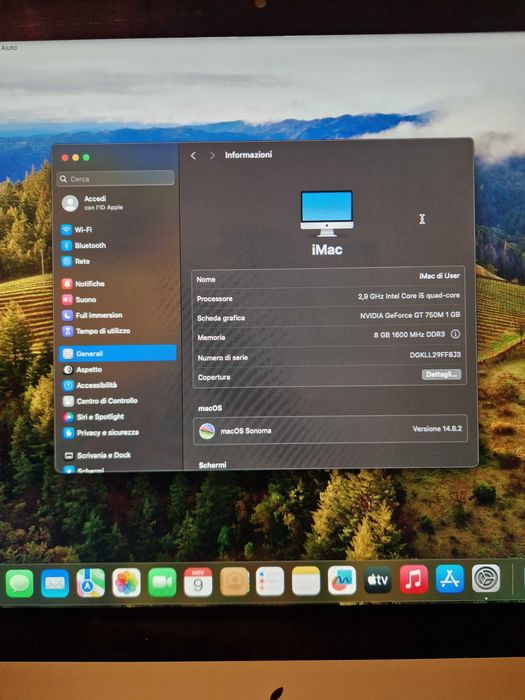The height and width of the screenshot is (700, 525).
Task: Open Reminders from the Dock
Action: [270, 581]
